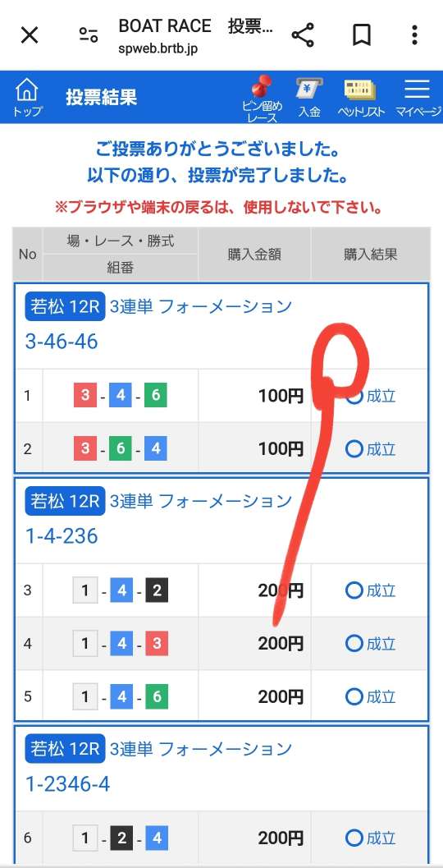Click 成立 circle for row 6

point(354,838)
